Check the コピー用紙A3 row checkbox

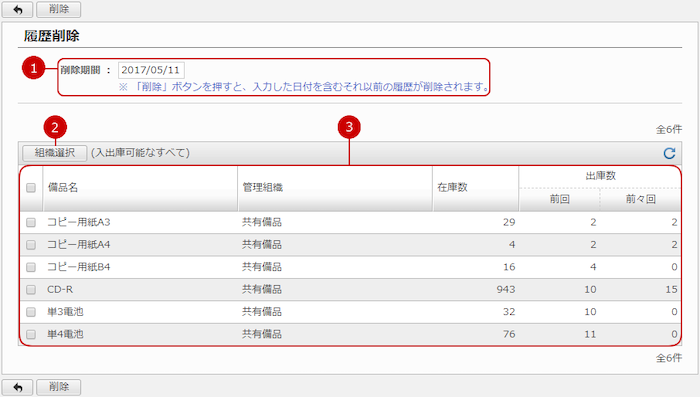(31, 222)
